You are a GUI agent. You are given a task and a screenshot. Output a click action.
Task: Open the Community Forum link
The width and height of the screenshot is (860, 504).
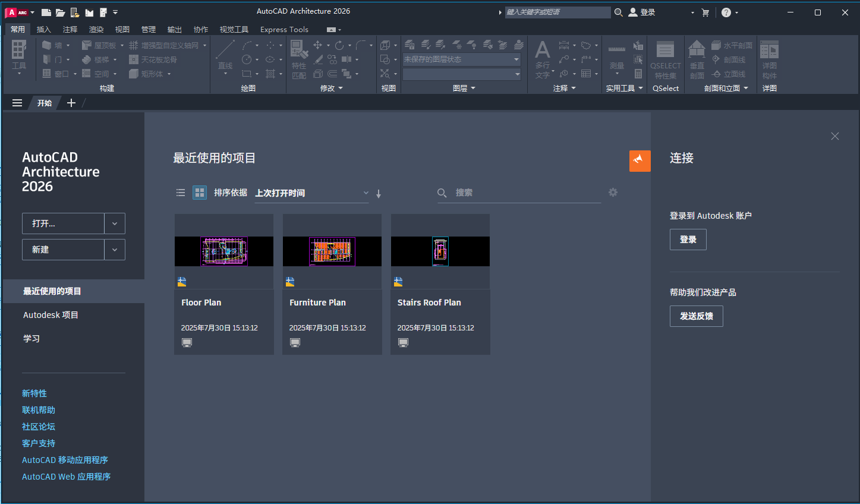pos(38,426)
